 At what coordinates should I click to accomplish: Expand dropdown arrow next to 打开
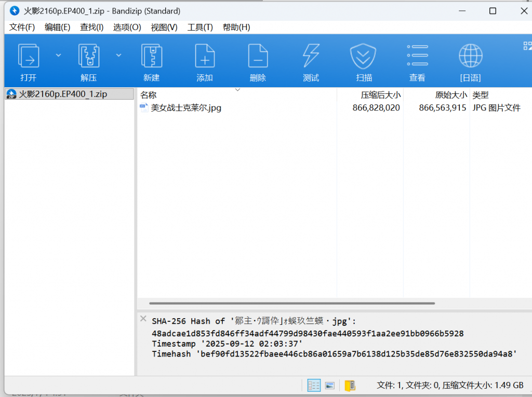point(58,55)
